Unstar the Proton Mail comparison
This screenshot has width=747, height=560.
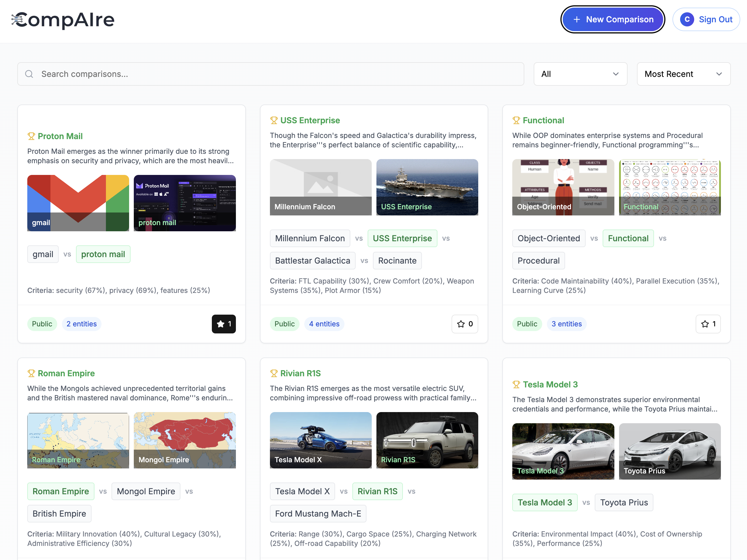click(224, 324)
